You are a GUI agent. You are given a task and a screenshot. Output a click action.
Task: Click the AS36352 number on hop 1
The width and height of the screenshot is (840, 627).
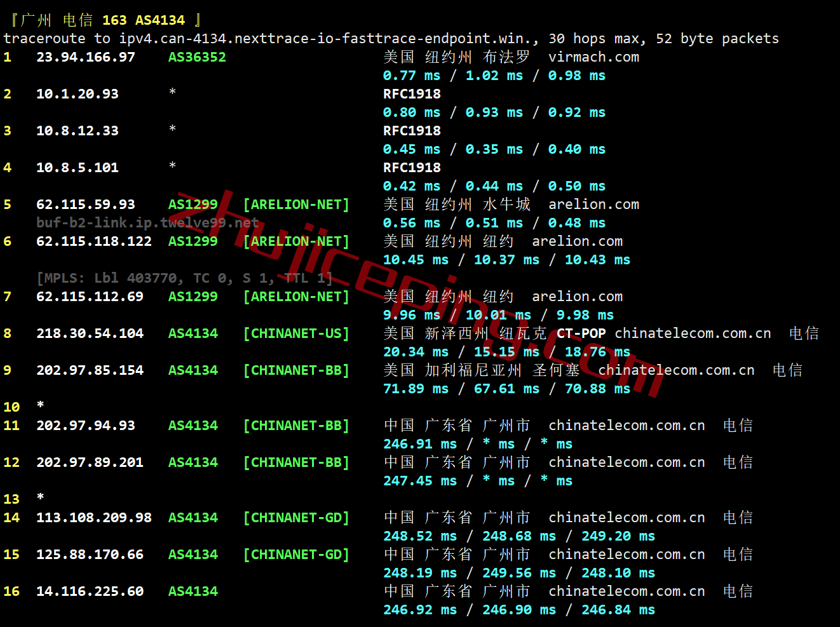(197, 57)
